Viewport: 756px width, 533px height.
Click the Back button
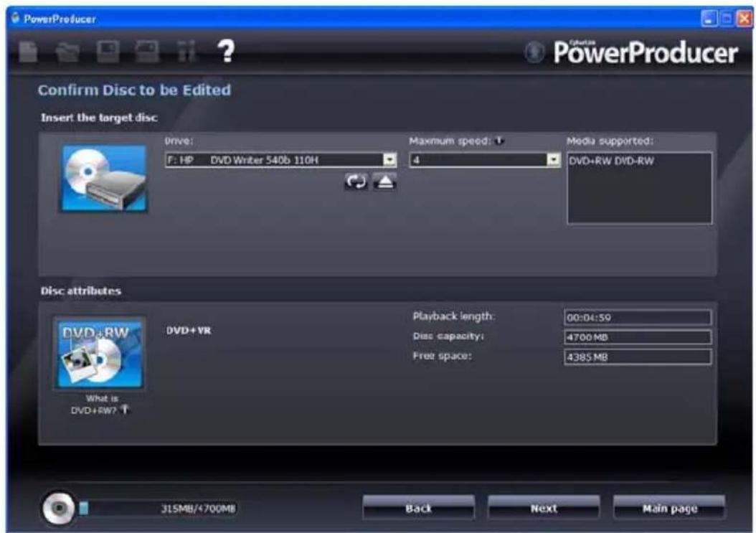tap(418, 509)
